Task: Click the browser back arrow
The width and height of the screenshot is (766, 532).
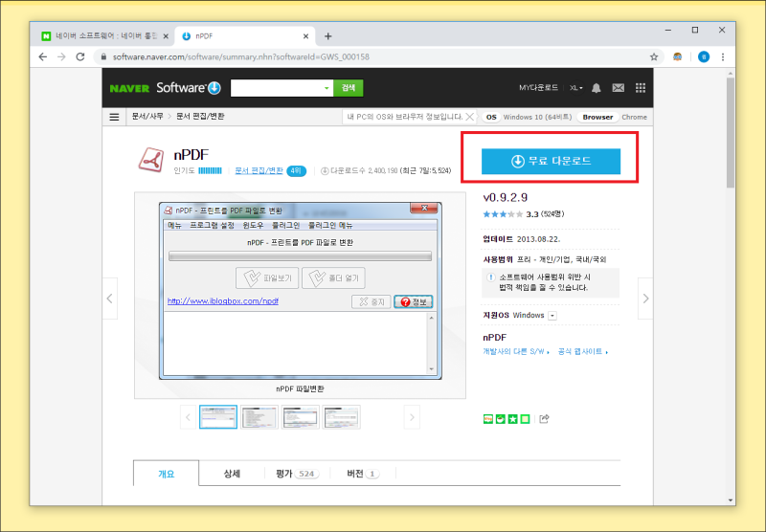Action: click(43, 56)
